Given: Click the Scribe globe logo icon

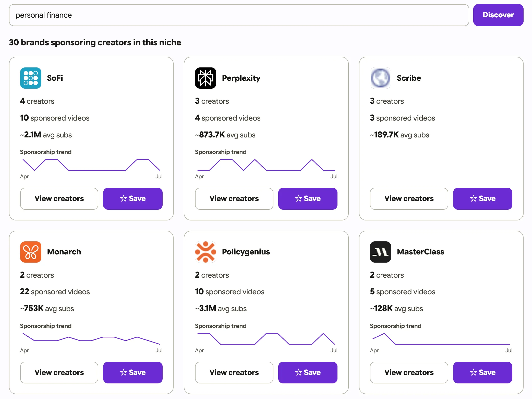Looking at the screenshot, I should click(380, 78).
